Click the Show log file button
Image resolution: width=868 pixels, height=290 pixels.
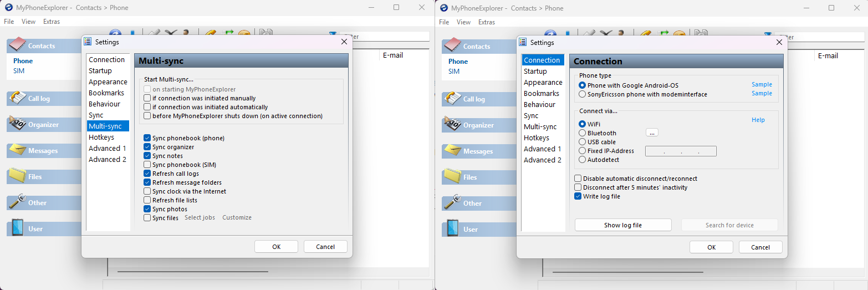click(623, 225)
